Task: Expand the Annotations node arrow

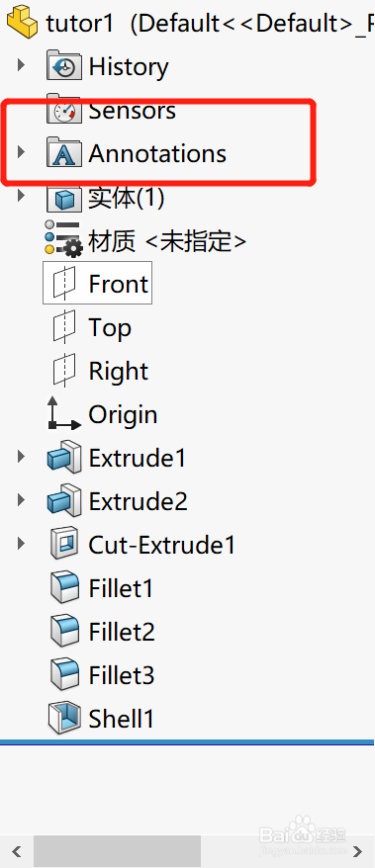Action: (x=21, y=151)
